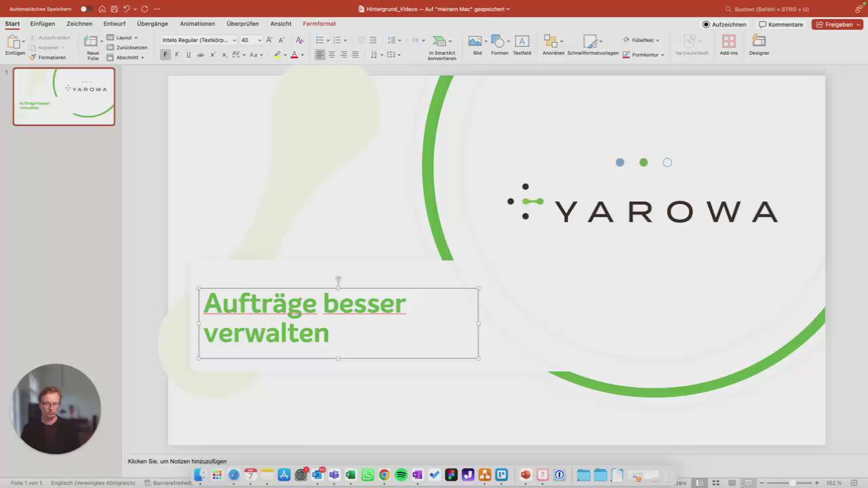Decrease font size with smaller A icon
Viewport: 868px width, 488px height.
click(281, 40)
